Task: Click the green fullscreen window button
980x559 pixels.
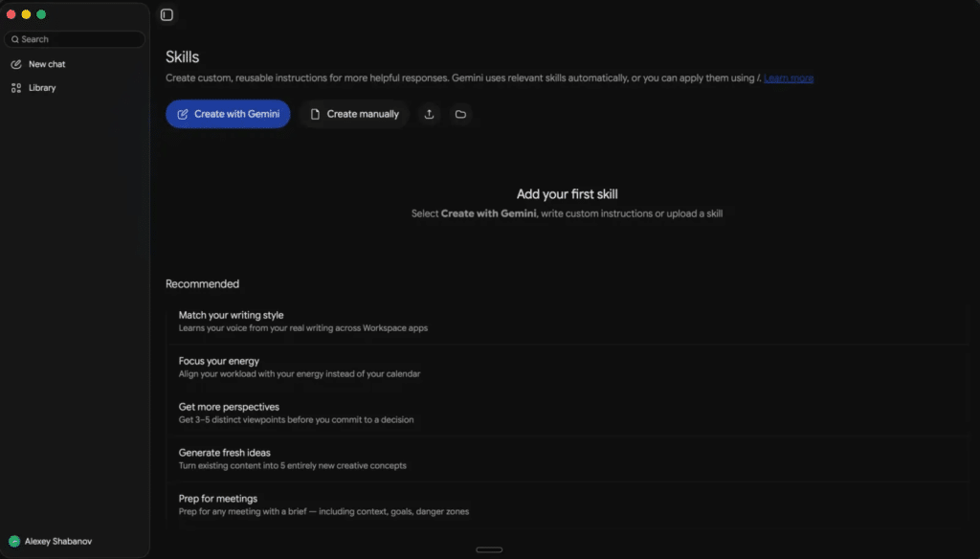Action: (41, 14)
